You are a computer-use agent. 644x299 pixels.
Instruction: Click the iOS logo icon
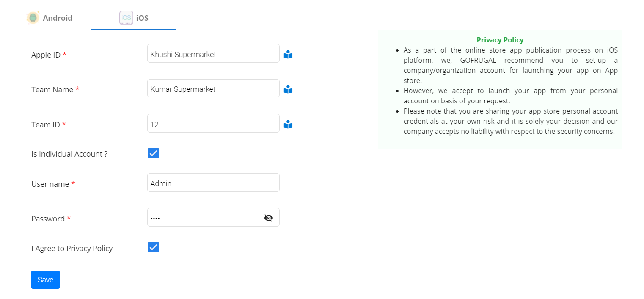[x=126, y=18]
